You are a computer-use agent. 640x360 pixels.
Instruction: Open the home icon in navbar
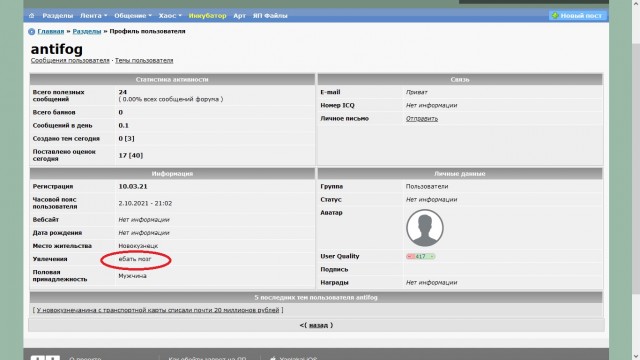pos(31,16)
